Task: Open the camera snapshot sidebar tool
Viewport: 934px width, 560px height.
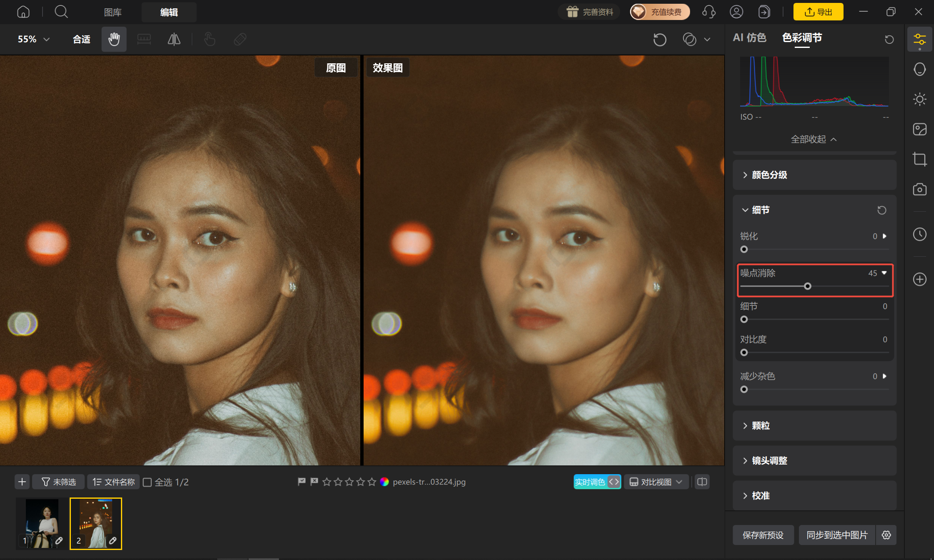Action: point(919,189)
